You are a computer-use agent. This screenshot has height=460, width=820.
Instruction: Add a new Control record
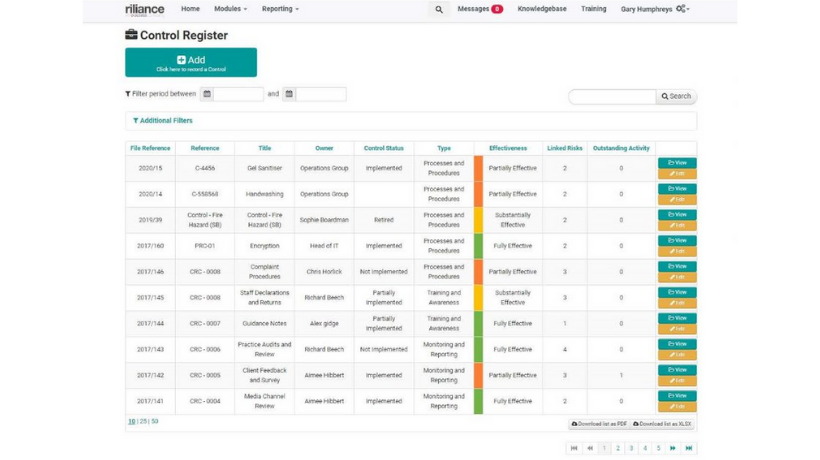click(191, 62)
